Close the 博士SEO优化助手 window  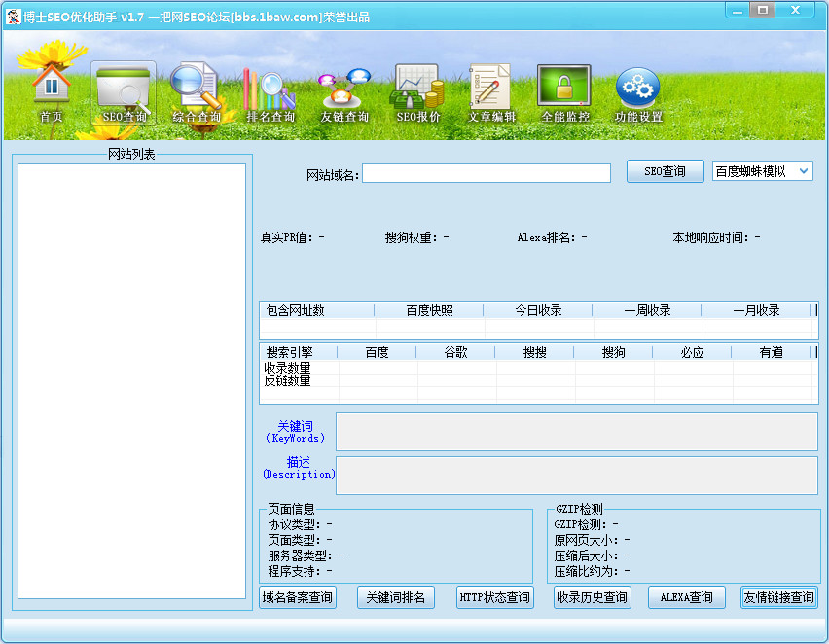coord(795,10)
